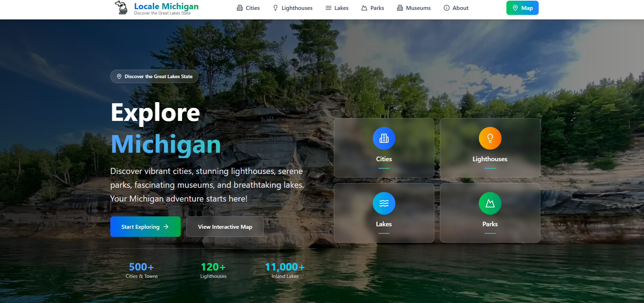Click the Lighthouses card label text

coord(490,159)
